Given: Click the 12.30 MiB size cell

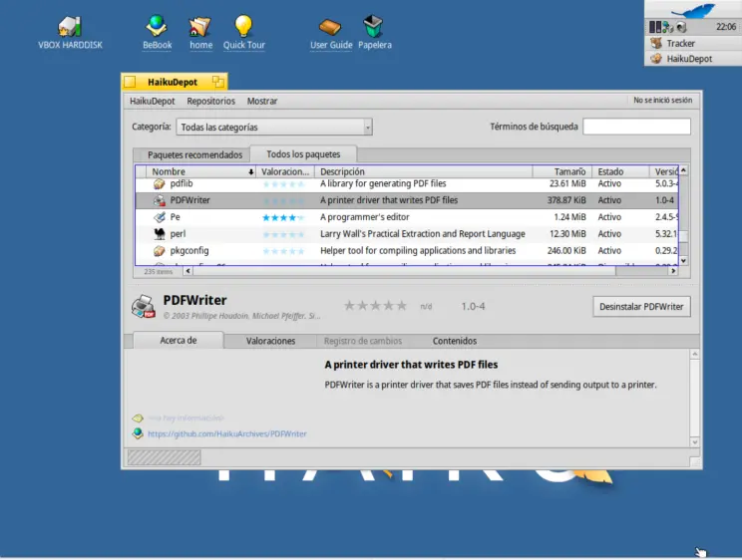Looking at the screenshot, I should 567,233.
